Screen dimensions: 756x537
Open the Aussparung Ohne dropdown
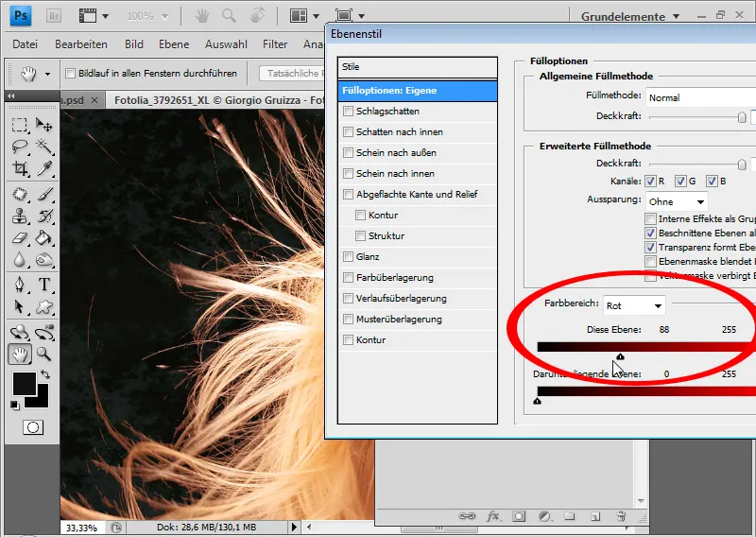tap(677, 201)
